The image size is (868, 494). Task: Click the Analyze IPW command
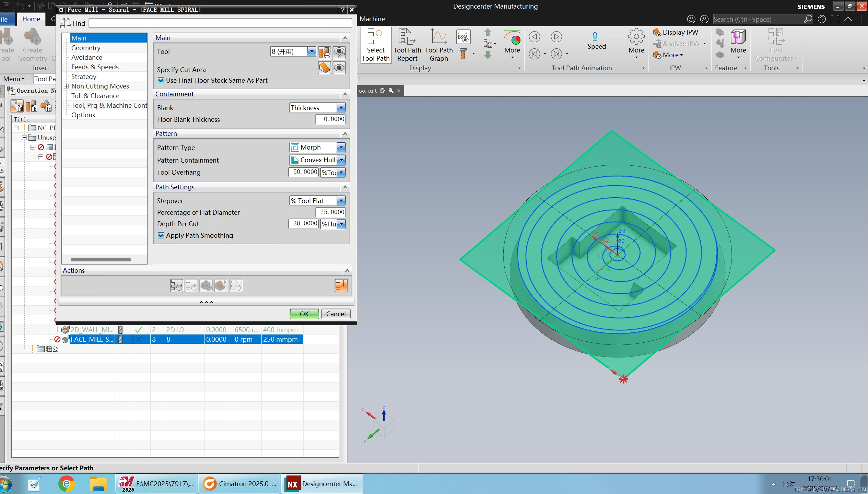tap(677, 44)
